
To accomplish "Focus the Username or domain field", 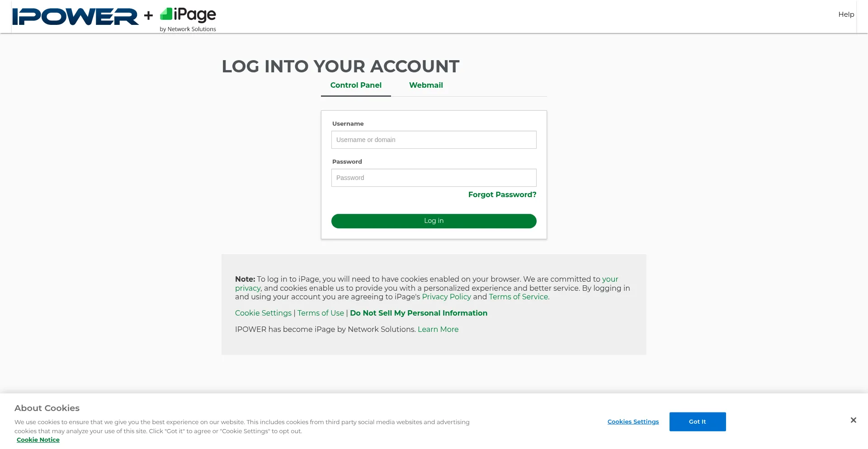I will [434, 140].
